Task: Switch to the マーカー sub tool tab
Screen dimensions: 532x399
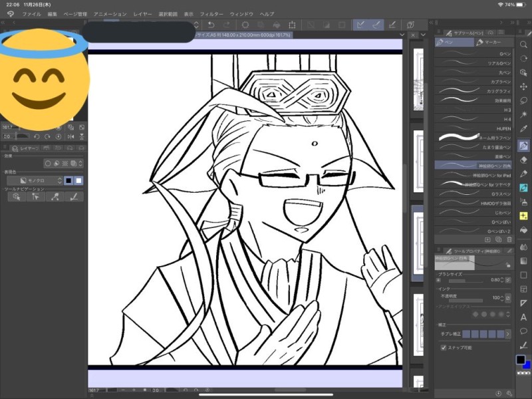Action: (494, 42)
